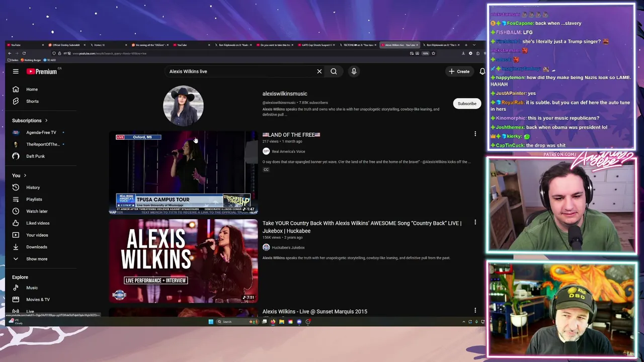Switch to 'Do you want to take this' tab
The image size is (644, 362).
pos(275,45)
